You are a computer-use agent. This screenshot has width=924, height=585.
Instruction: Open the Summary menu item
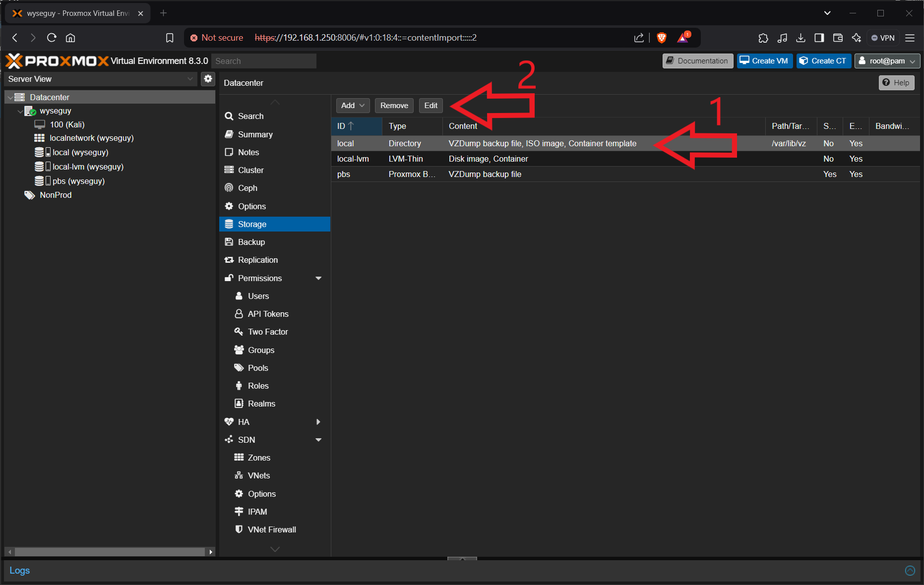(275, 134)
